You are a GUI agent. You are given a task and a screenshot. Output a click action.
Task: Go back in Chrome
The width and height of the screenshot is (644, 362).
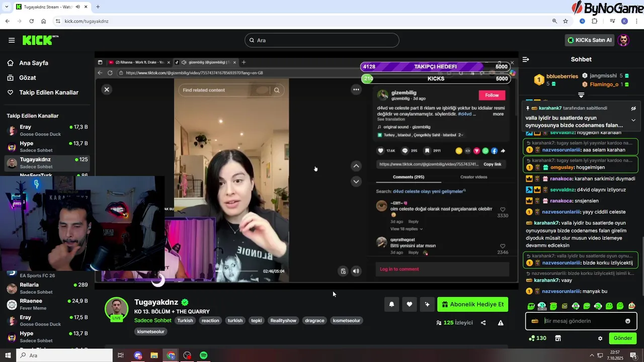[7, 21]
